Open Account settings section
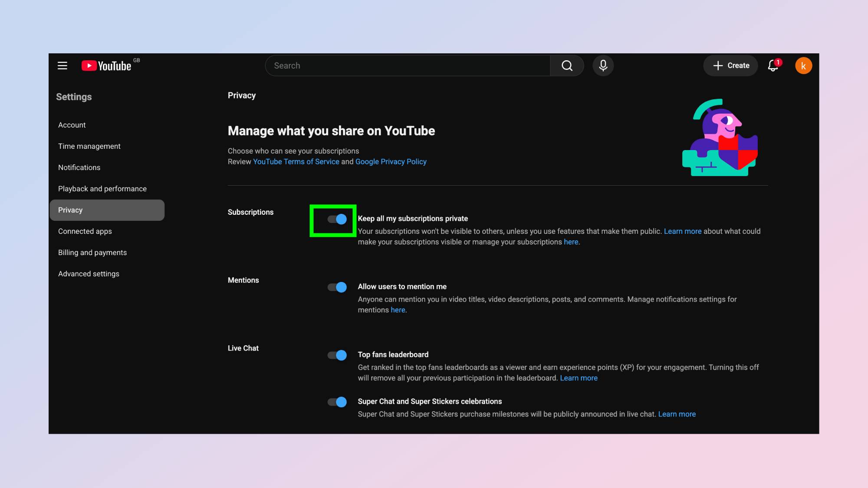The height and width of the screenshot is (488, 868). pyautogui.click(x=107, y=125)
